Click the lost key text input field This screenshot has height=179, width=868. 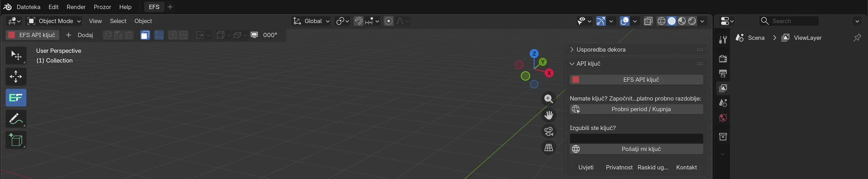[x=636, y=139]
